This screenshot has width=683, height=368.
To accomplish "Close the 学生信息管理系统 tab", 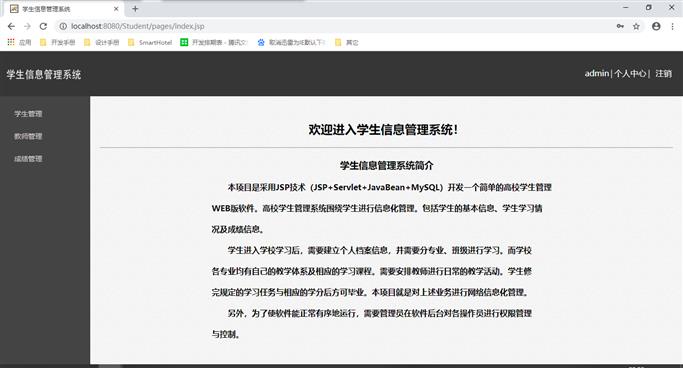I will pyautogui.click(x=116, y=9).
